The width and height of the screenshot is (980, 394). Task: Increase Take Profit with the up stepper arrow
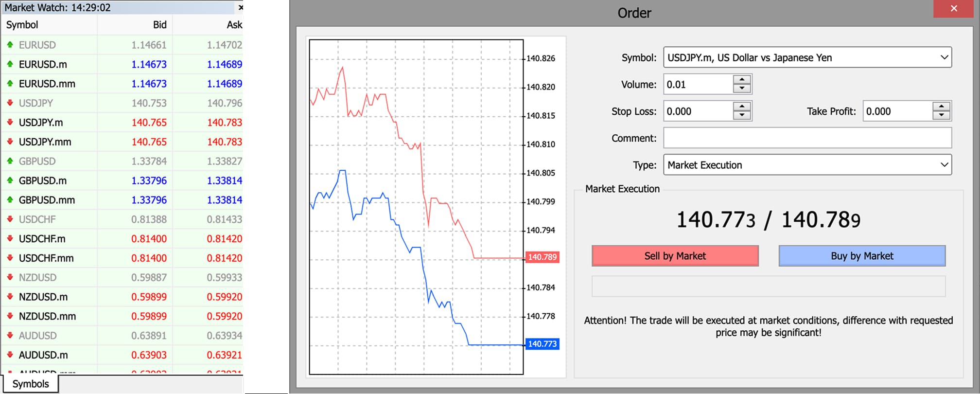click(942, 107)
